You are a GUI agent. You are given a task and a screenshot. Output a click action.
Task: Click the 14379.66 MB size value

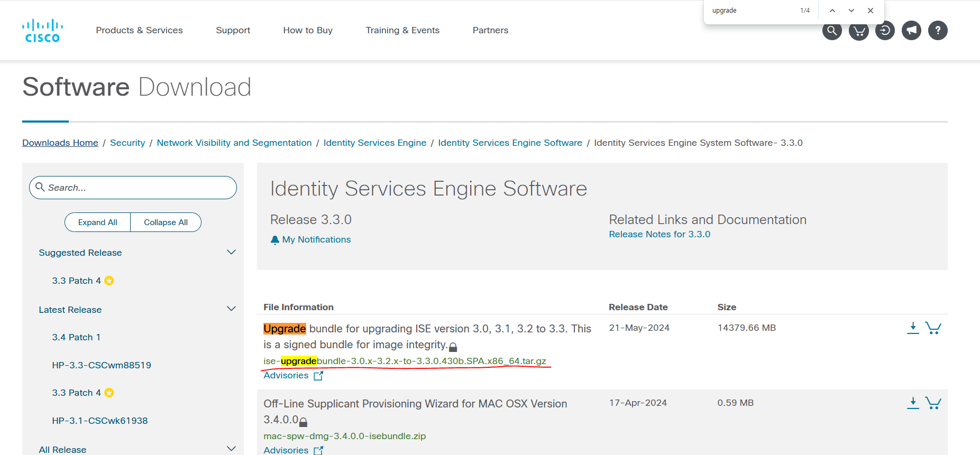click(747, 328)
